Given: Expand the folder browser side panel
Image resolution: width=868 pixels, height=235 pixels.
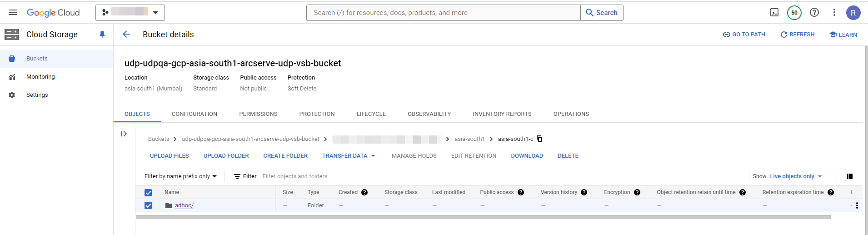Looking at the screenshot, I should coord(124,134).
